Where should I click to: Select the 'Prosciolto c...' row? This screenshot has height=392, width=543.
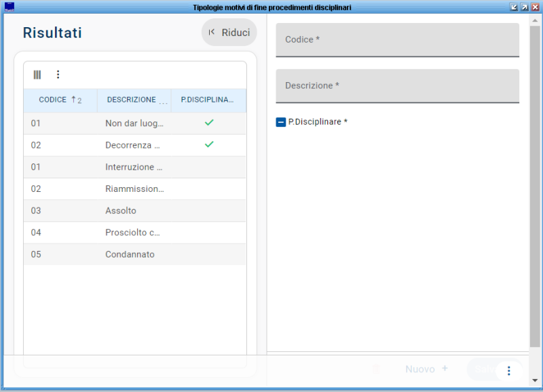point(134,232)
